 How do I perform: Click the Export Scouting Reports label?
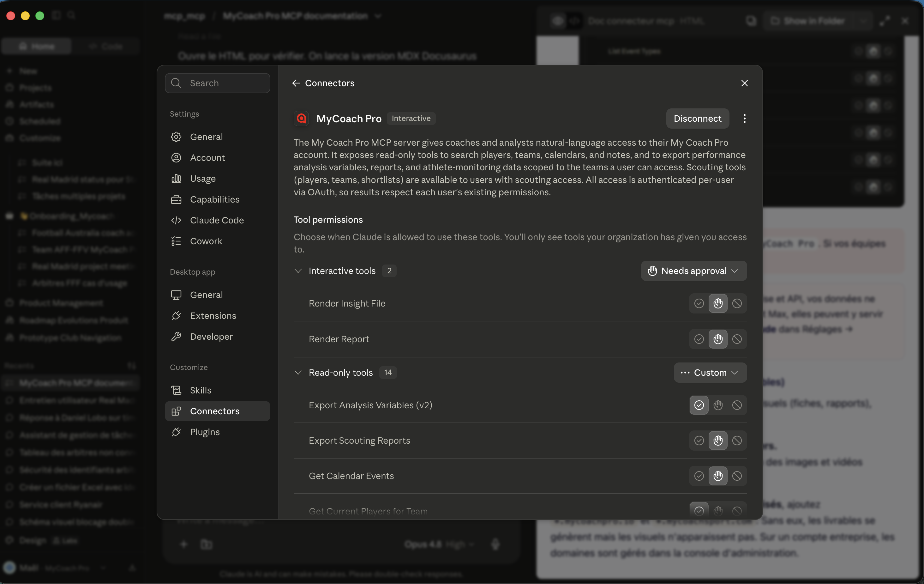coord(359,441)
